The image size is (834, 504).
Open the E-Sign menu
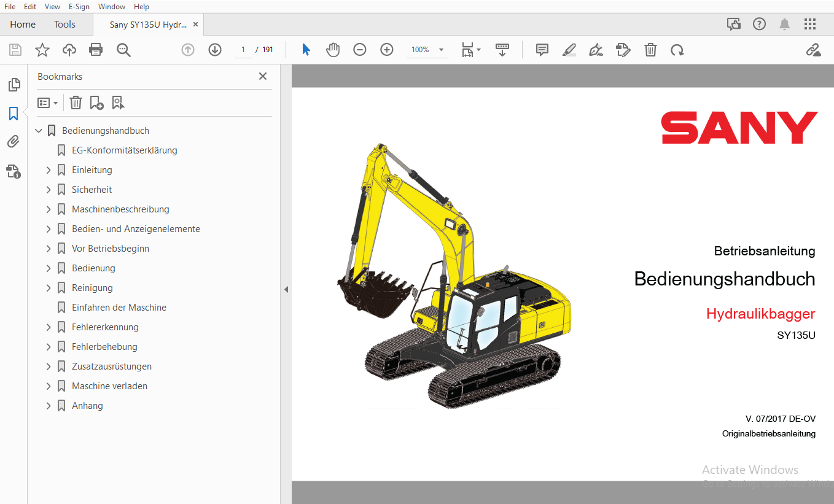79,6
